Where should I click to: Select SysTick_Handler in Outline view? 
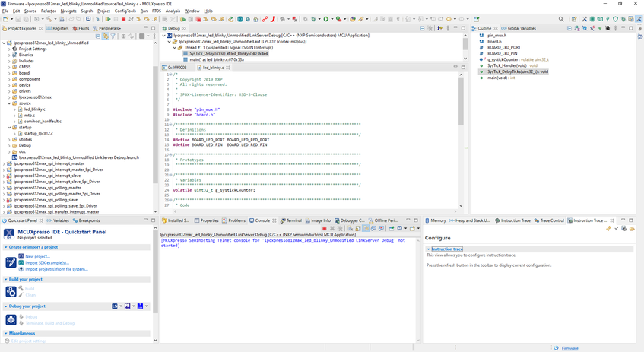(512, 65)
